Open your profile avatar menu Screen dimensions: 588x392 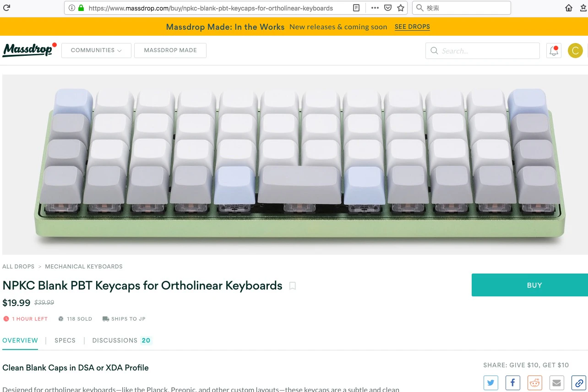[x=575, y=50]
